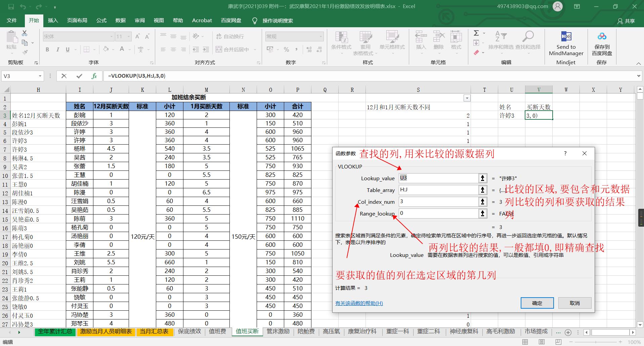This screenshot has height=346, width=644.
Task: Click the Save icon in title bar
Action: (x=11, y=6)
